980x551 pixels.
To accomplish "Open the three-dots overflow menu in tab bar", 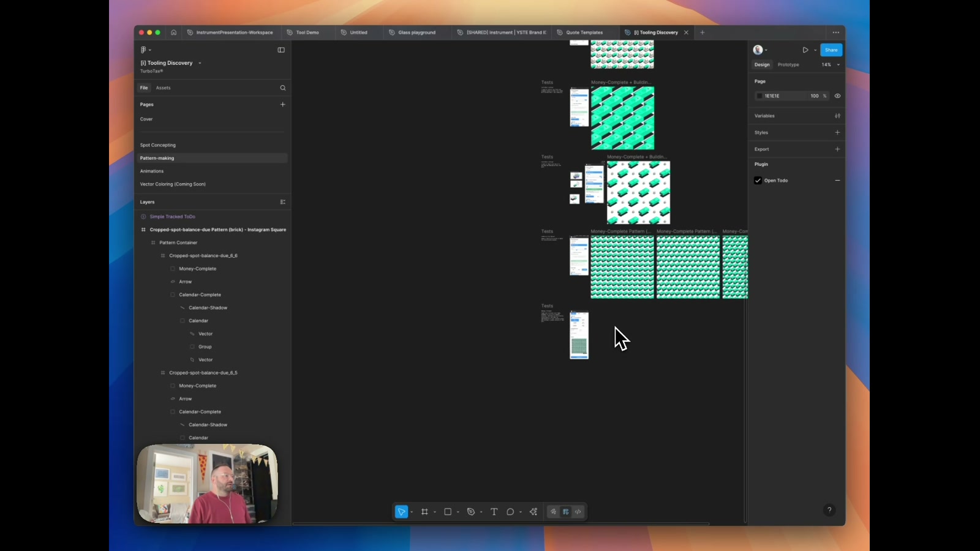I will pyautogui.click(x=836, y=32).
